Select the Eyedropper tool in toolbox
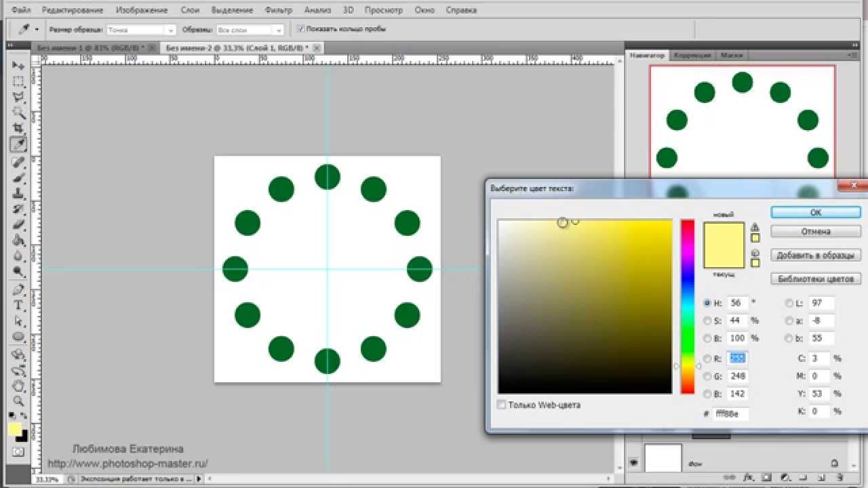This screenshot has width=868, height=488. pos(18,144)
